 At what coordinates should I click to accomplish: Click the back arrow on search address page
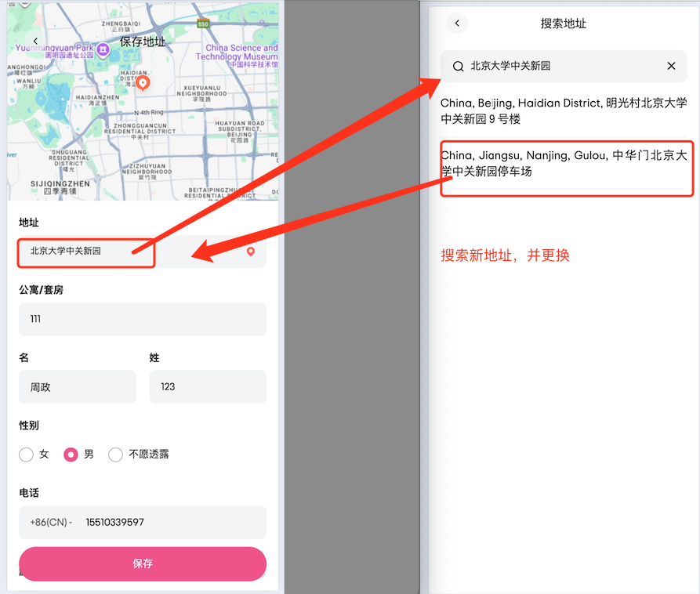pos(457,24)
